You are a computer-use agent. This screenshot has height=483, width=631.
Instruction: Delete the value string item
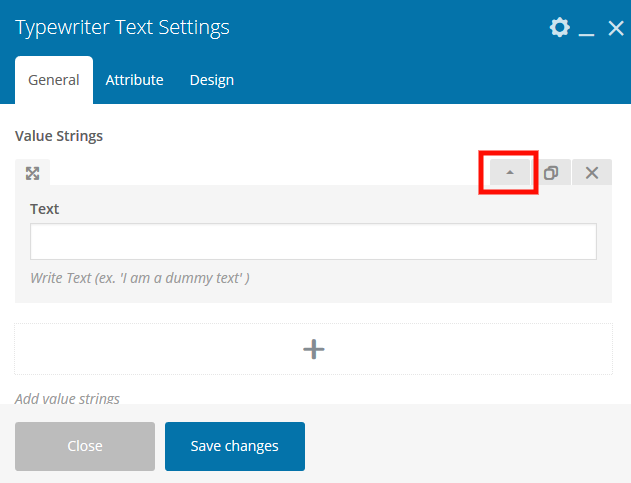coord(591,173)
